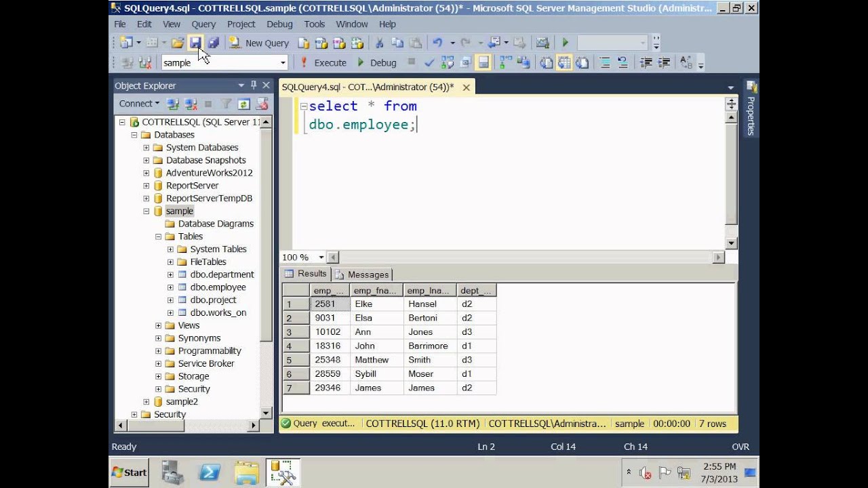Click the Activity Monitor icon
Viewport: 868px width, 488px height.
542,43
